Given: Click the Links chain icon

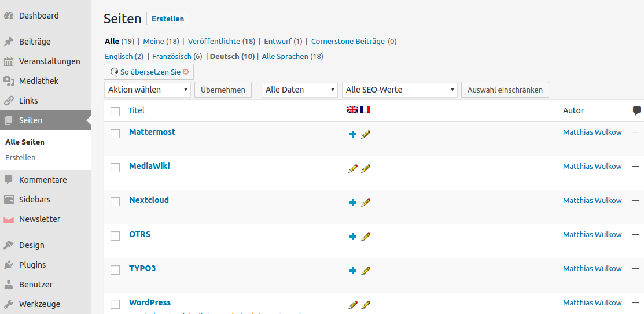Looking at the screenshot, I should [x=9, y=101].
